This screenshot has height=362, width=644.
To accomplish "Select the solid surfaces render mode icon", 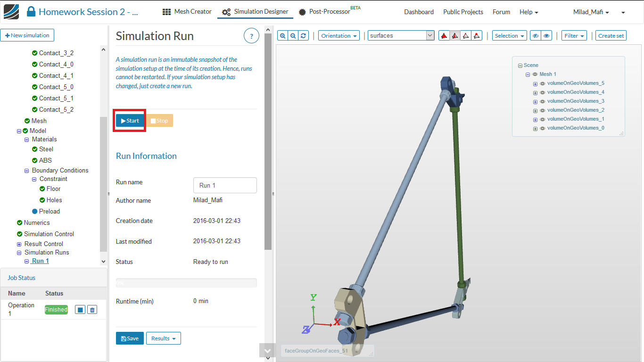I will pyautogui.click(x=444, y=35).
